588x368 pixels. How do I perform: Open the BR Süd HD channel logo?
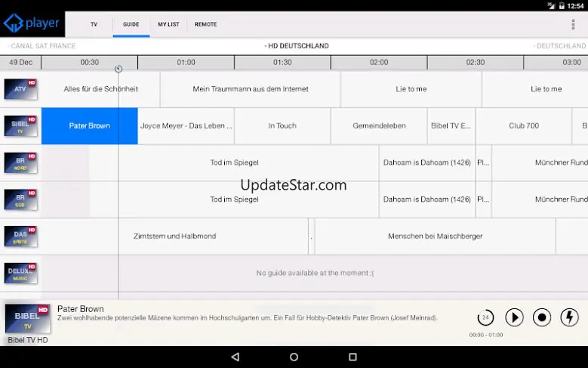coord(20,199)
